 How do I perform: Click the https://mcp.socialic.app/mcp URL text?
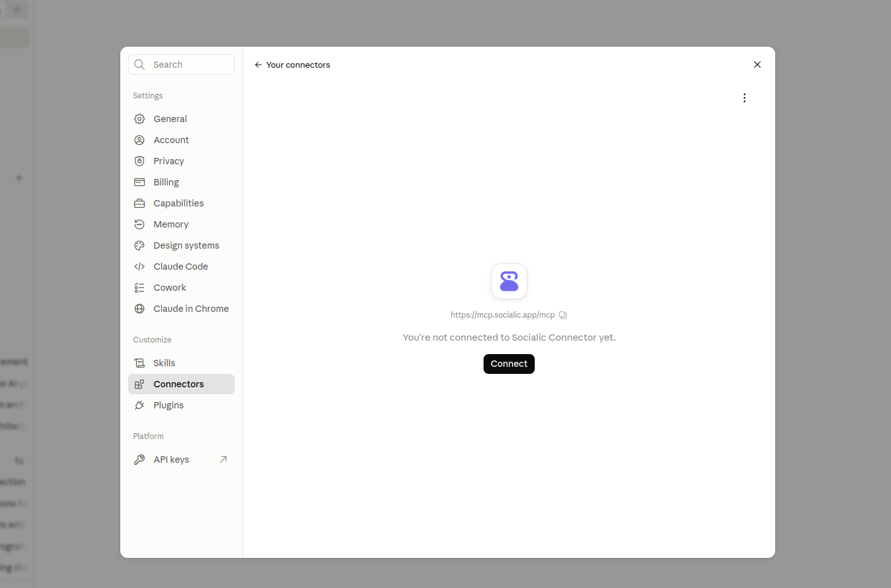(x=503, y=315)
